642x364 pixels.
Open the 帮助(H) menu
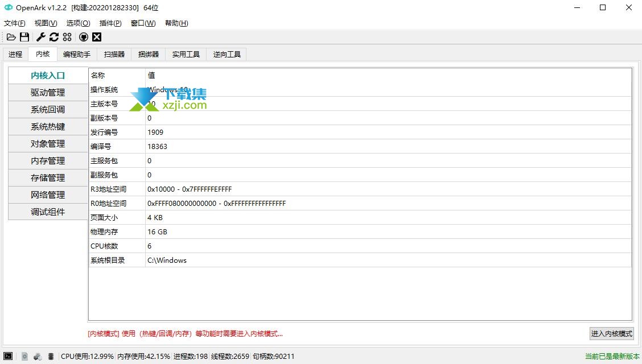click(x=176, y=23)
